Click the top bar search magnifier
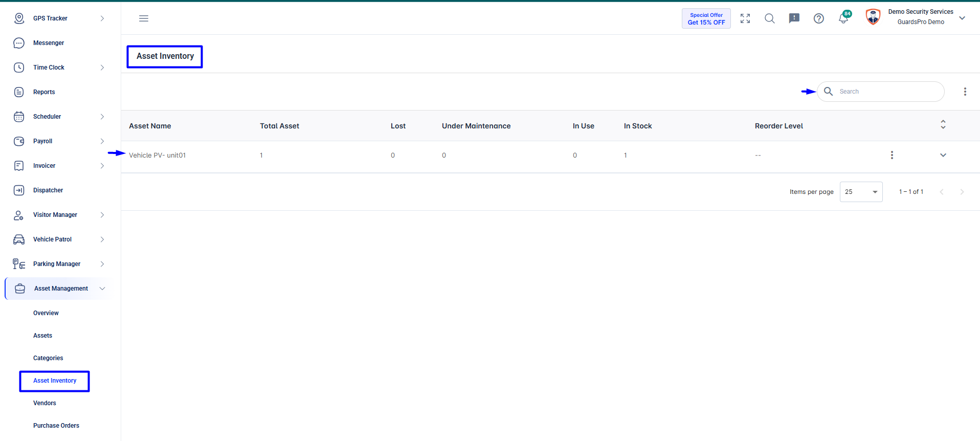Viewport: 980px width, 441px height. coord(770,18)
